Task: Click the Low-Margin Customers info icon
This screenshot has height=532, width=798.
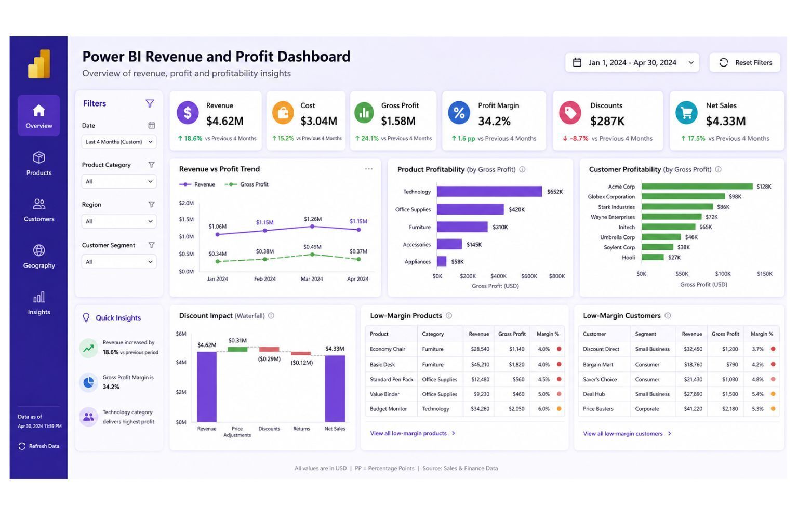Action: click(x=668, y=316)
